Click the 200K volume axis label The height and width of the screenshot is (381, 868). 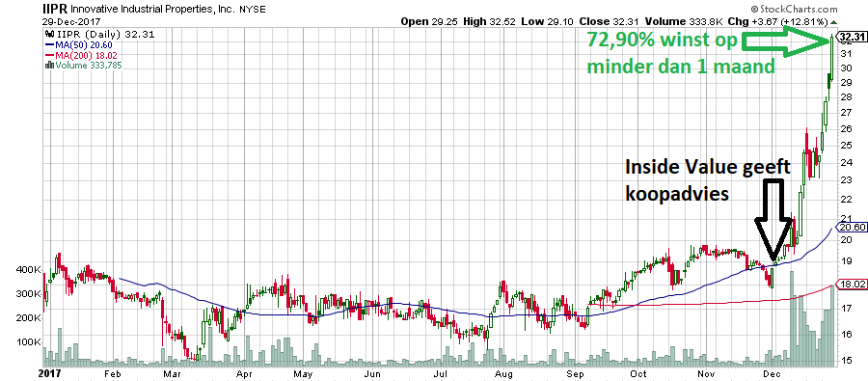28,318
